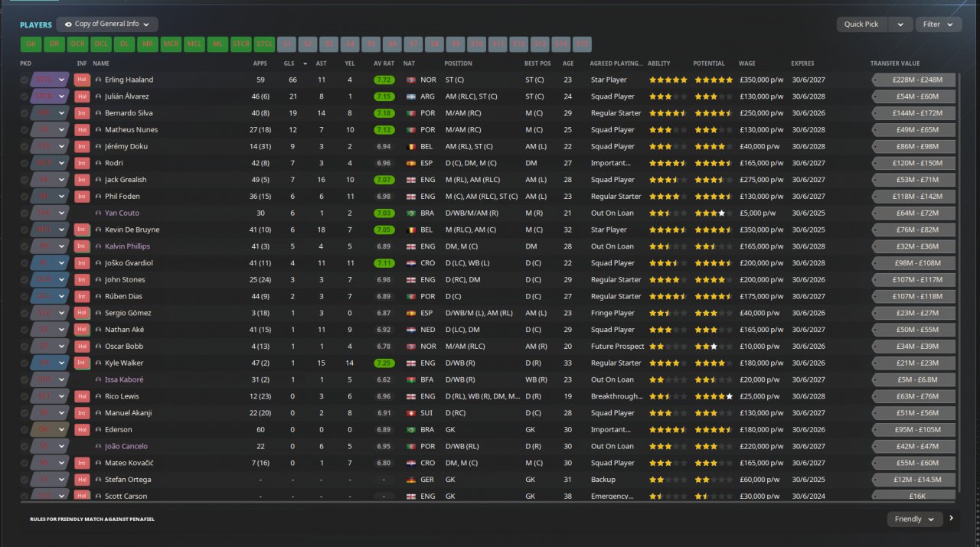Open Kalvin Phillips's player name link
Image resolution: width=980 pixels, height=547 pixels.
127,246
